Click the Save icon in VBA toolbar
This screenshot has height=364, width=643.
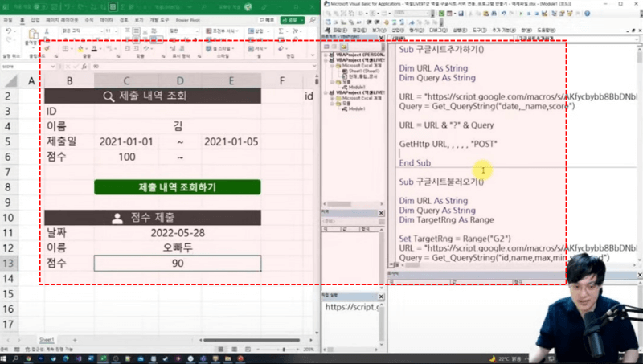[461, 14]
